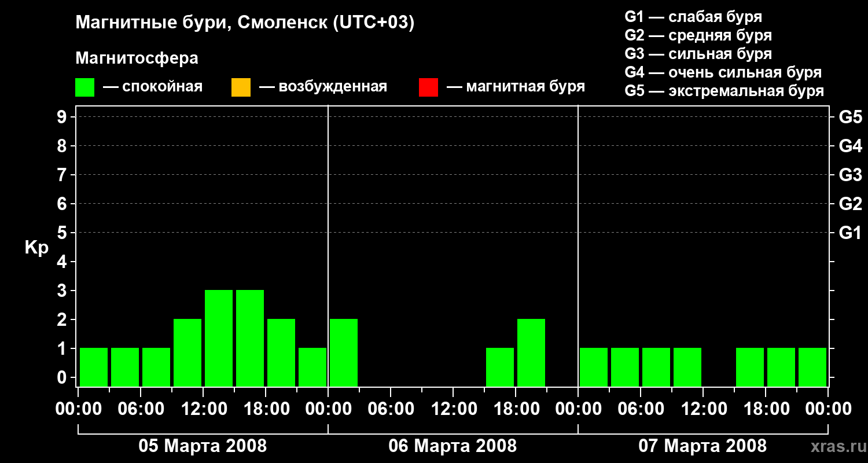The image size is (868, 463).
Task: Click the '06:00' time label under 06 March
Action: (391, 409)
